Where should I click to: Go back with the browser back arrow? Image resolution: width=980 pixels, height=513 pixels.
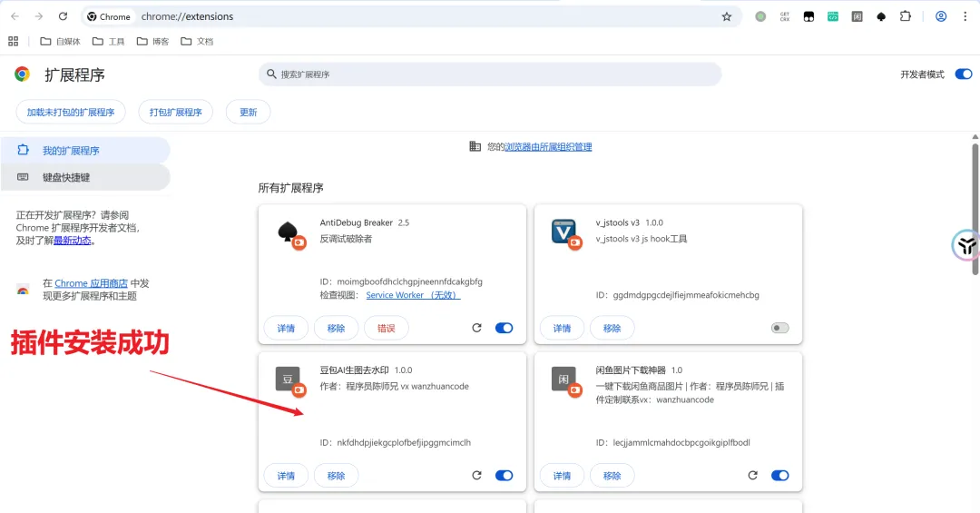[x=15, y=16]
